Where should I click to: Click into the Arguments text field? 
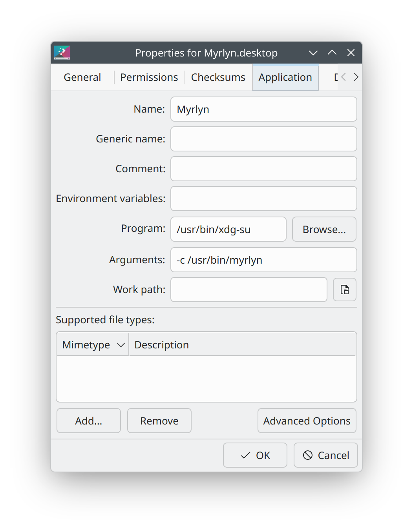click(x=264, y=260)
